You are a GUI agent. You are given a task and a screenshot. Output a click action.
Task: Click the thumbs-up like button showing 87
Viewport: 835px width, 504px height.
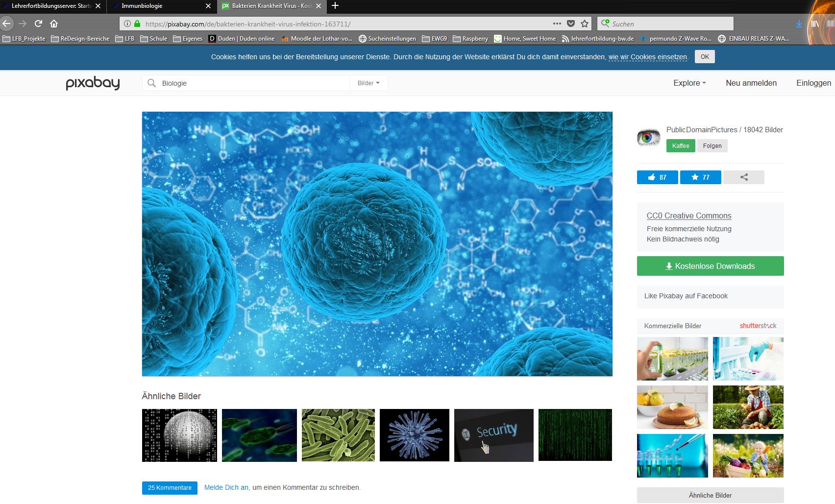tap(657, 177)
